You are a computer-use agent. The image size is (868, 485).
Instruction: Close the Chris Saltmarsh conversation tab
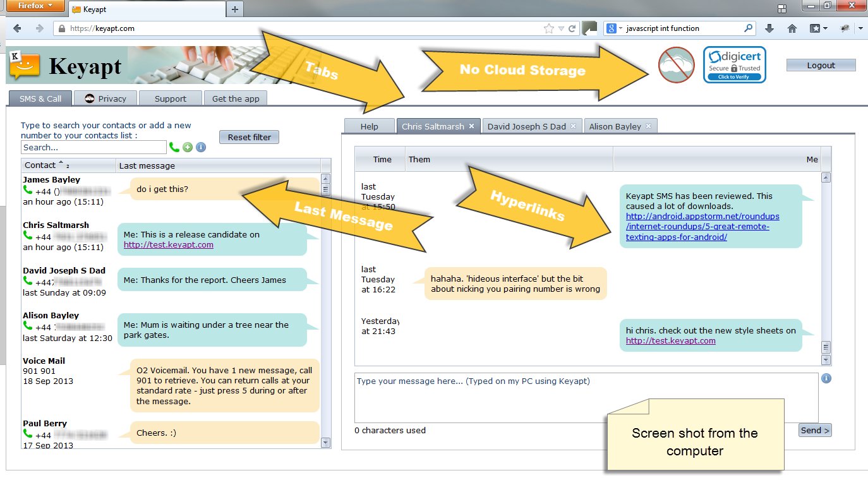[471, 126]
